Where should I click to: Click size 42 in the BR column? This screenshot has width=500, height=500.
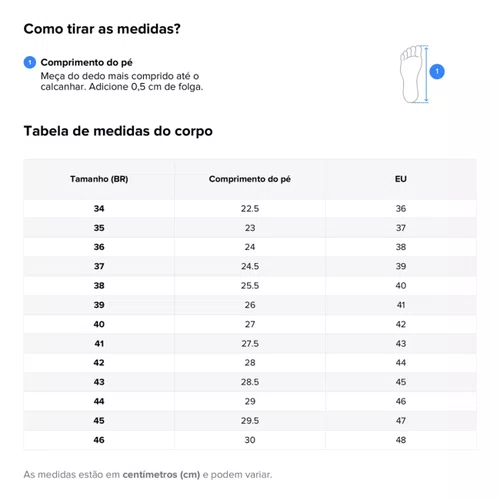tap(99, 363)
